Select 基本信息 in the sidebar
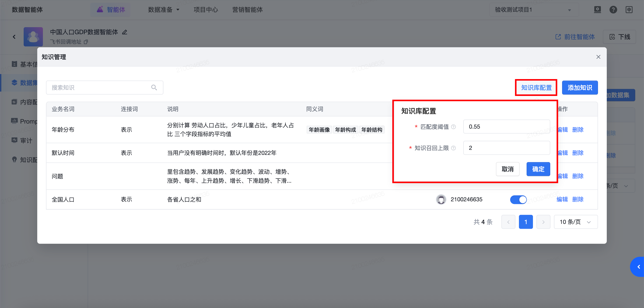The width and height of the screenshot is (644, 308). click(x=25, y=64)
